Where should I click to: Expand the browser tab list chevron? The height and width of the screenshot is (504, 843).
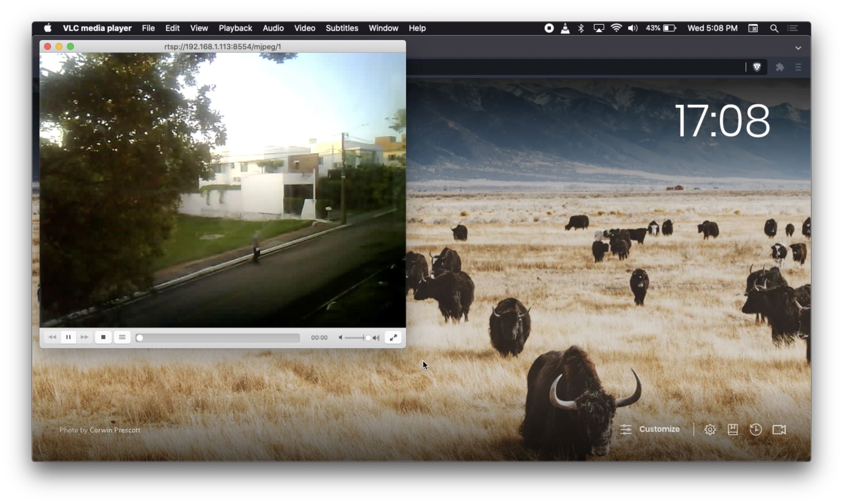click(798, 48)
